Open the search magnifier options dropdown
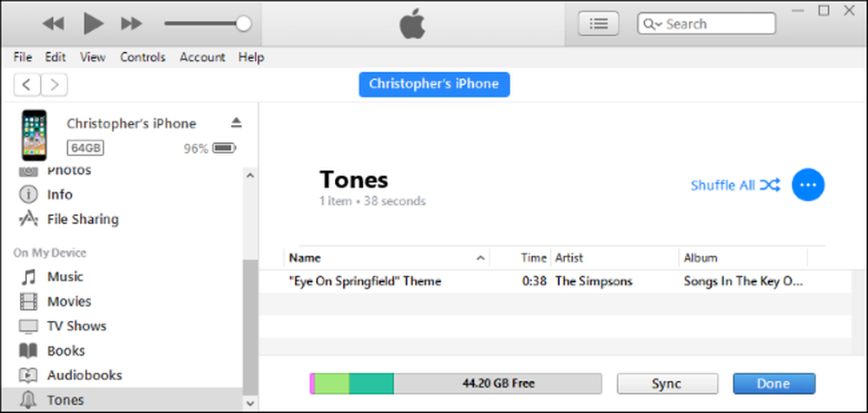Screen dimensions: 868x413 654,24
